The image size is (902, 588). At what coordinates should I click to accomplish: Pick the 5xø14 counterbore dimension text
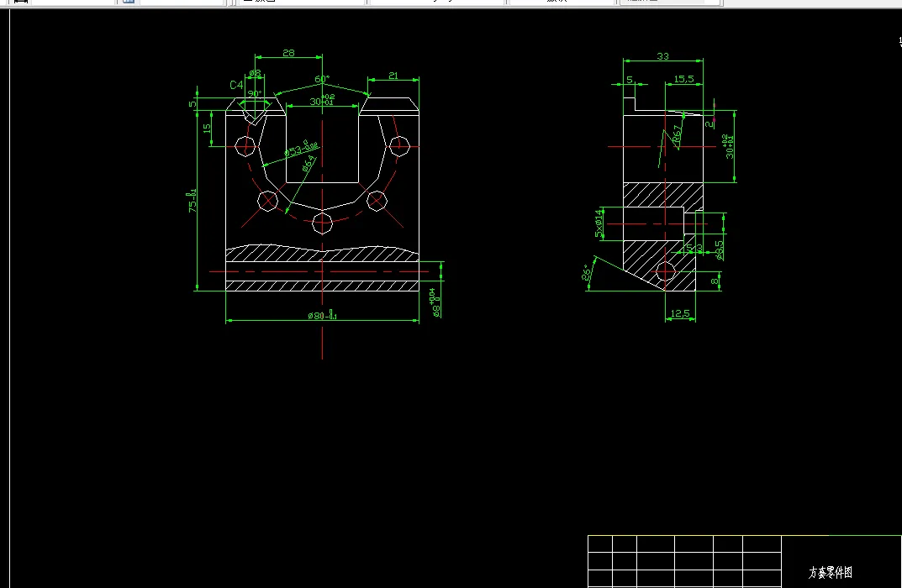(x=599, y=223)
